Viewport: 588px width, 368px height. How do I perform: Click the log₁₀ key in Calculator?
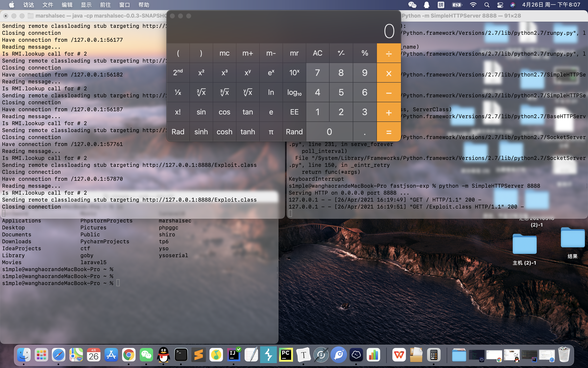pyautogui.click(x=294, y=92)
